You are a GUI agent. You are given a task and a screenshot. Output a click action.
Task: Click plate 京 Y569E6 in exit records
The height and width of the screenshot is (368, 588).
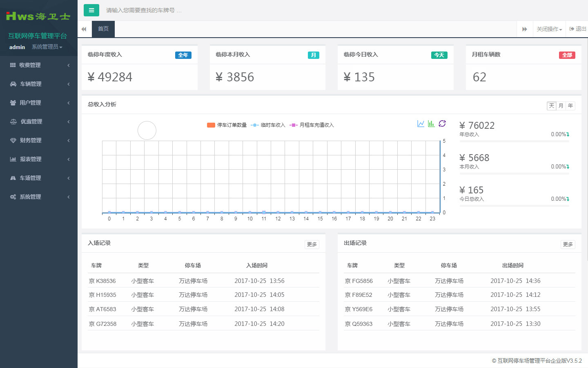[359, 309]
